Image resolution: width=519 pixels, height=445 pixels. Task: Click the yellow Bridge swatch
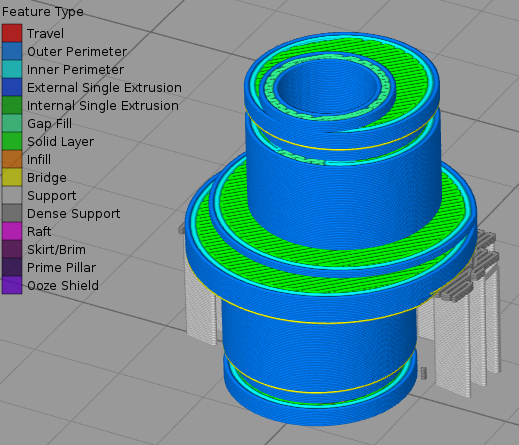pyautogui.click(x=12, y=177)
